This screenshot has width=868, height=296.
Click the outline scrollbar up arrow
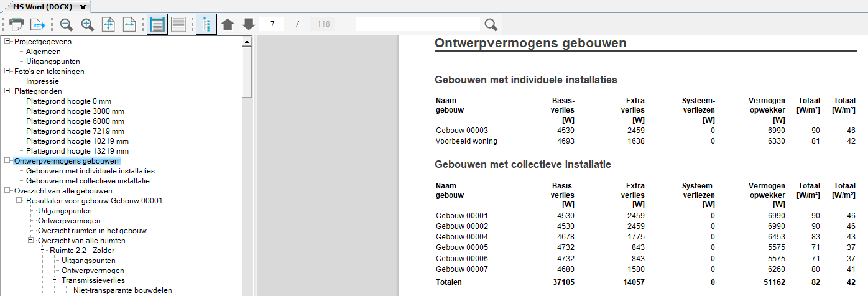247,42
